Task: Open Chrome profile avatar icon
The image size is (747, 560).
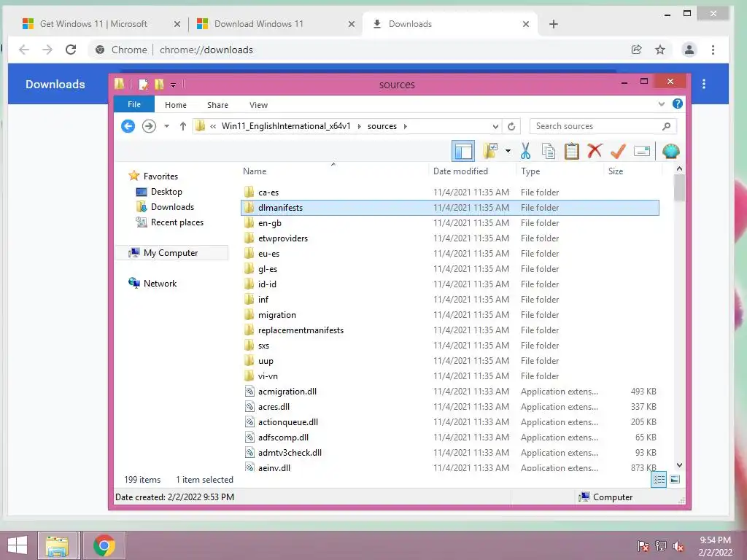Action: coord(689,50)
